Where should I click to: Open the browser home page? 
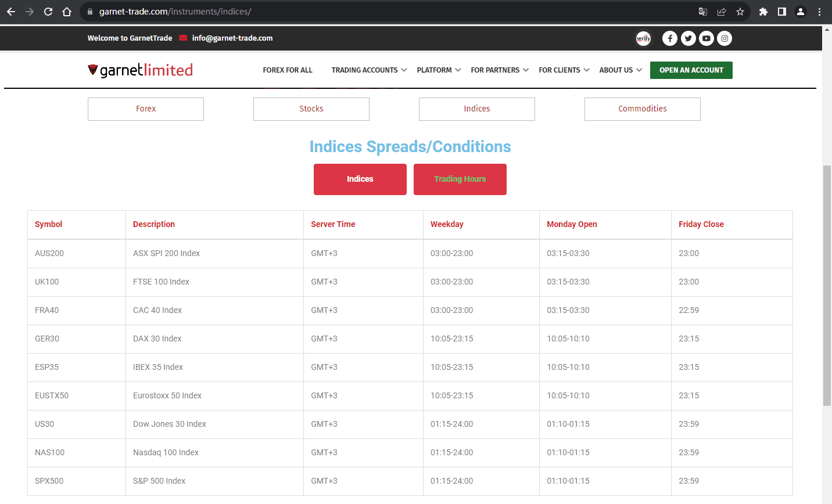[67, 12]
